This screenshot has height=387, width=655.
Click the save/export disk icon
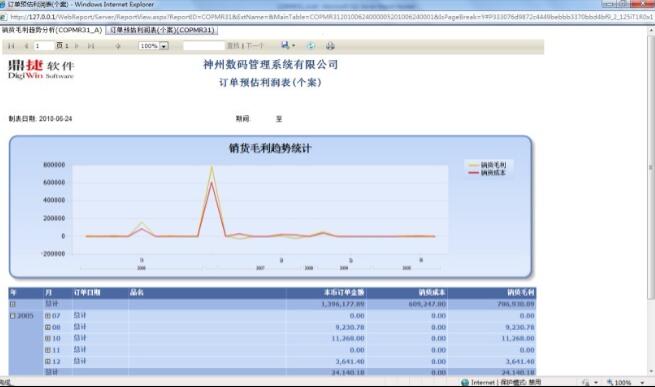pos(285,45)
